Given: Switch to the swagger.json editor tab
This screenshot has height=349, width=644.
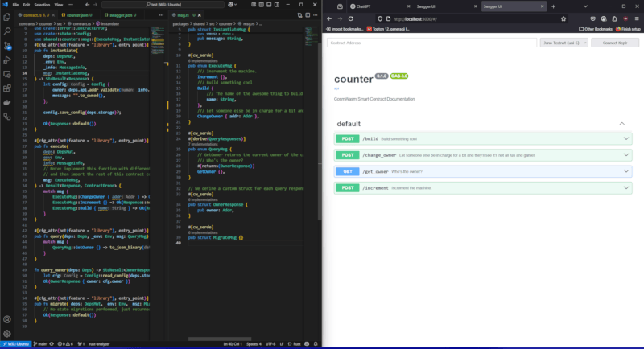Looking at the screenshot, I should pos(121,15).
